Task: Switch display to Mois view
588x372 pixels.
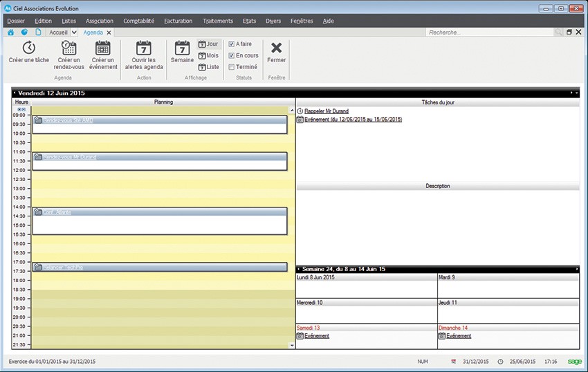Action: [208, 55]
